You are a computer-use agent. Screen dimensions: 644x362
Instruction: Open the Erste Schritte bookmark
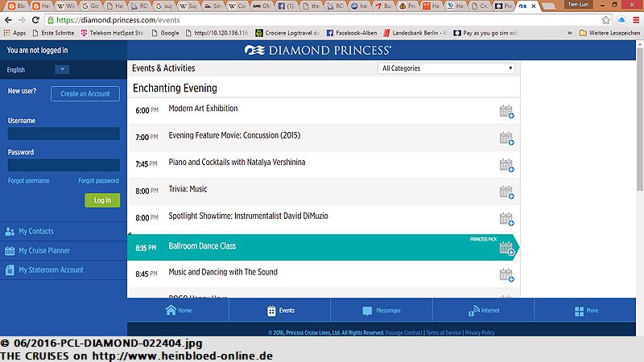click(53, 33)
